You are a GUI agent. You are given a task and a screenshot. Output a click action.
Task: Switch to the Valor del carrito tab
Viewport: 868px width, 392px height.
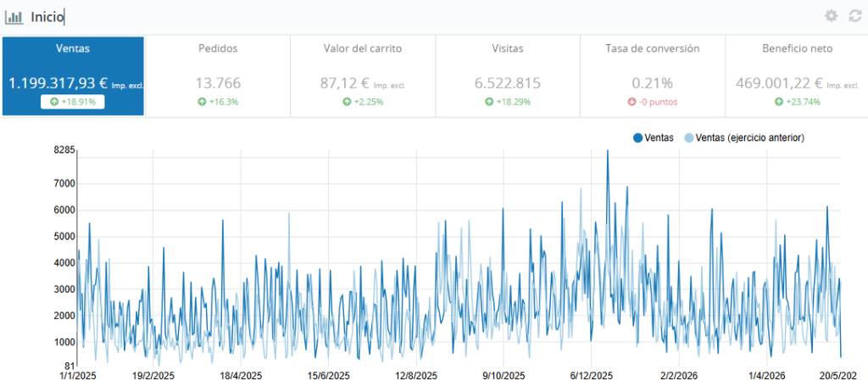click(363, 76)
